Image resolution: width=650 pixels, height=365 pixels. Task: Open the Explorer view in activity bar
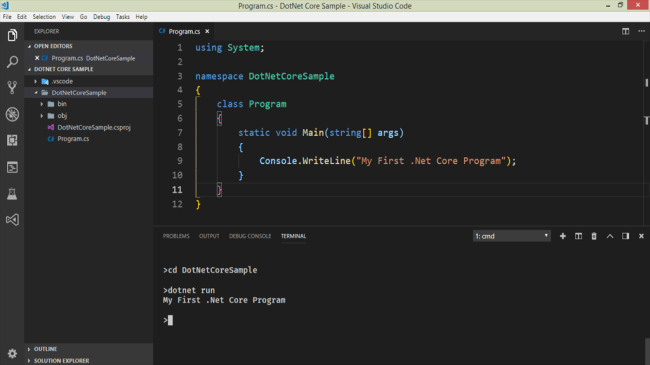coord(12,35)
